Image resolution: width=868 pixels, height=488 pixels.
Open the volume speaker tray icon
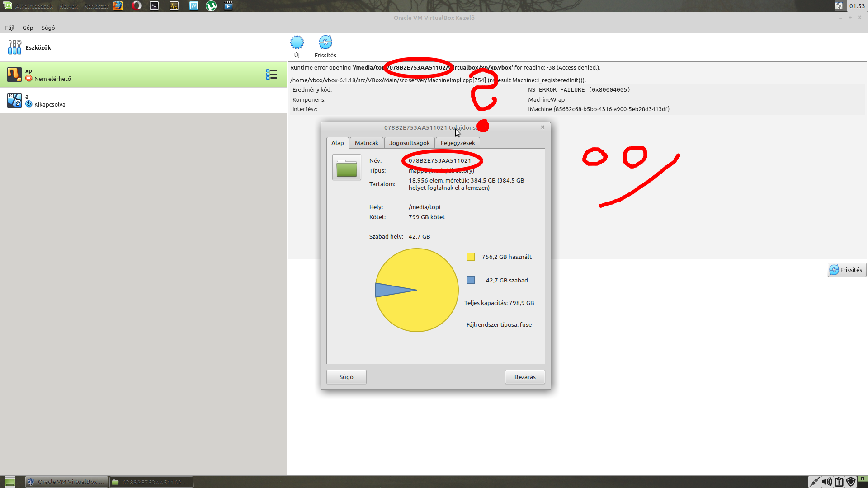pyautogui.click(x=827, y=482)
